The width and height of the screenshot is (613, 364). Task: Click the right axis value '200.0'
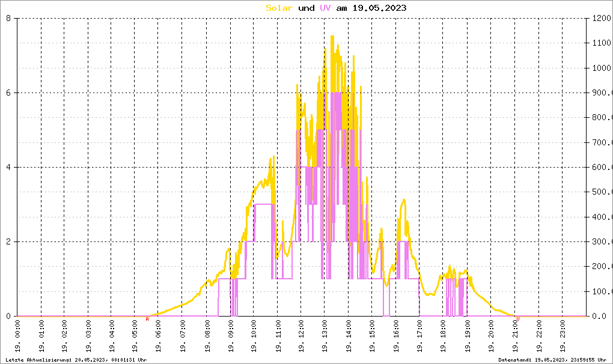click(602, 266)
